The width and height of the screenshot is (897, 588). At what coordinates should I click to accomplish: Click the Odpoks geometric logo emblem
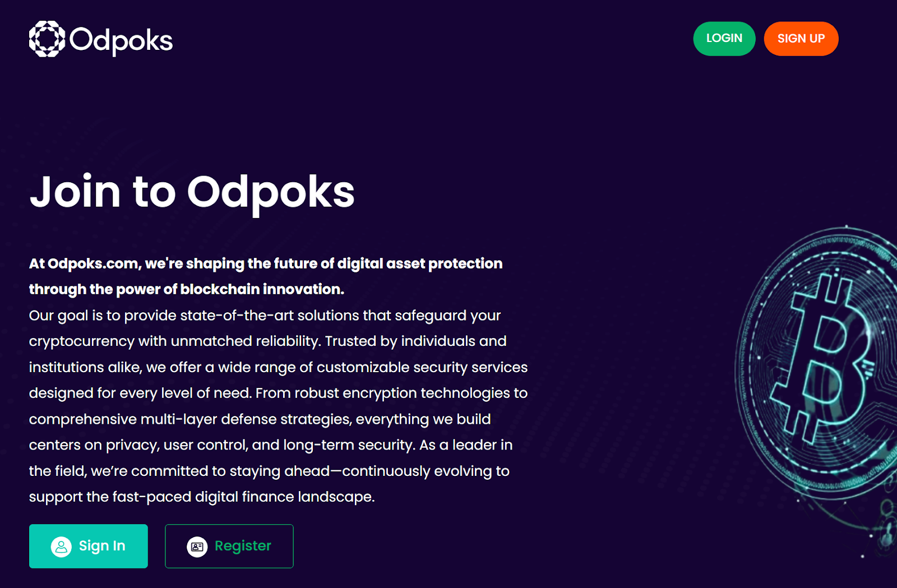tap(47, 39)
